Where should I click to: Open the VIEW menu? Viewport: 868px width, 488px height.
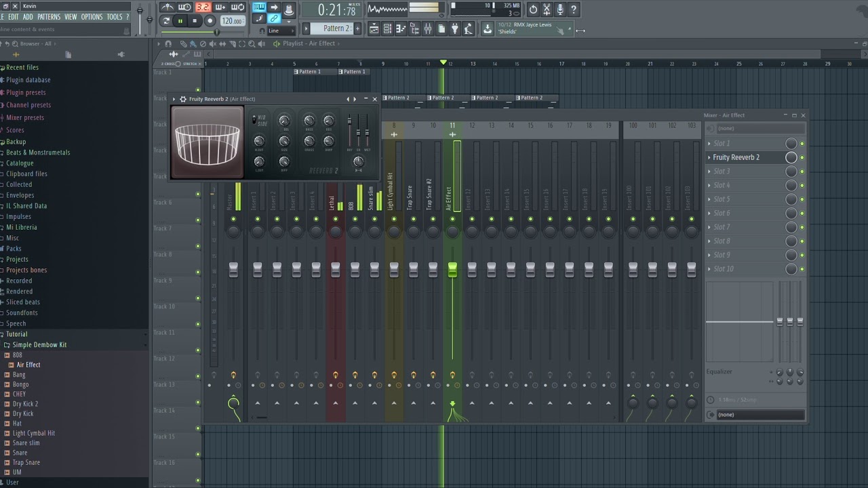click(71, 17)
